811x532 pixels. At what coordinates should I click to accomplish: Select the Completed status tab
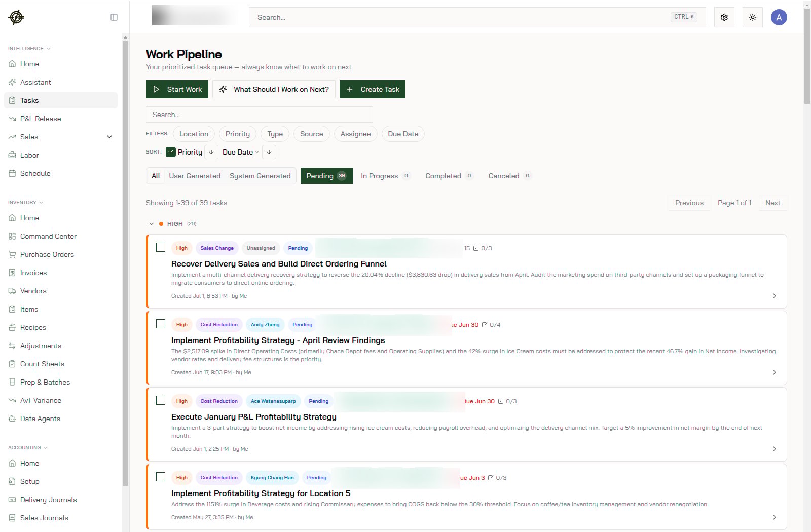point(449,176)
